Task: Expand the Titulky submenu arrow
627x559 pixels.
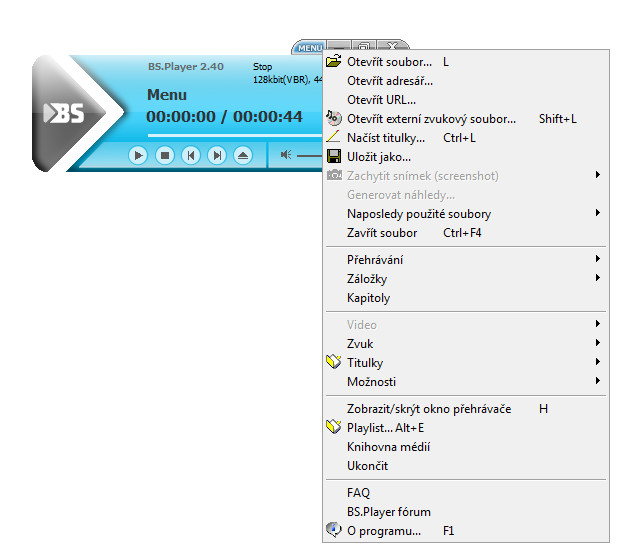Action: [597, 361]
